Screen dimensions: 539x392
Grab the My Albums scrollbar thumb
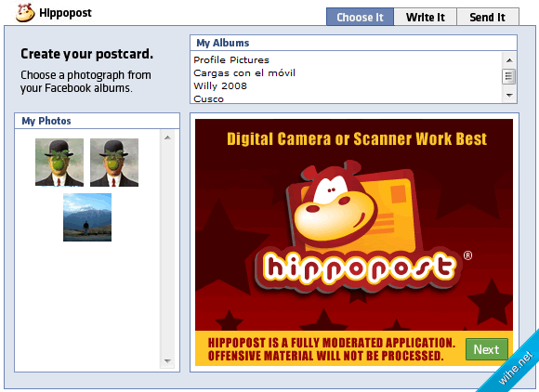[508, 76]
